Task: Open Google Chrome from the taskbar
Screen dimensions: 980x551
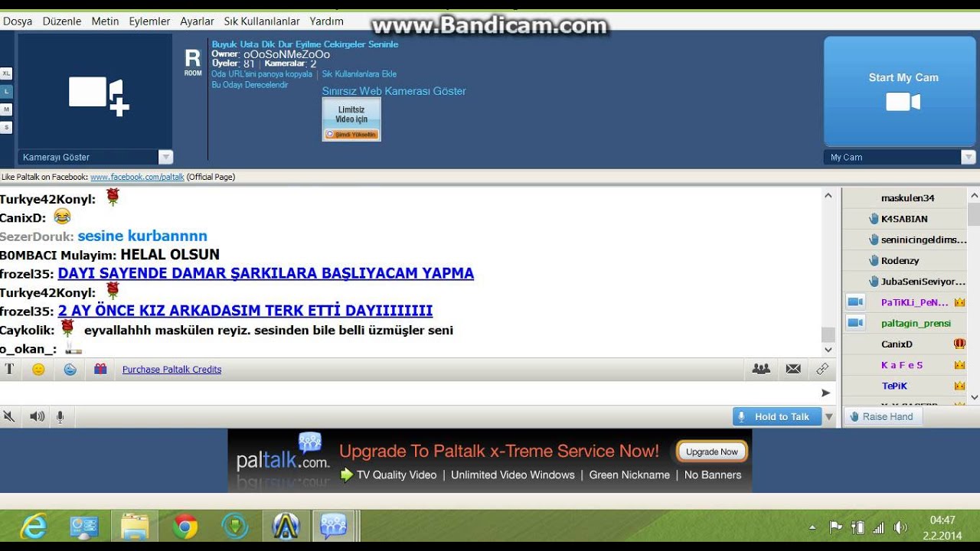Action: pyautogui.click(x=185, y=527)
